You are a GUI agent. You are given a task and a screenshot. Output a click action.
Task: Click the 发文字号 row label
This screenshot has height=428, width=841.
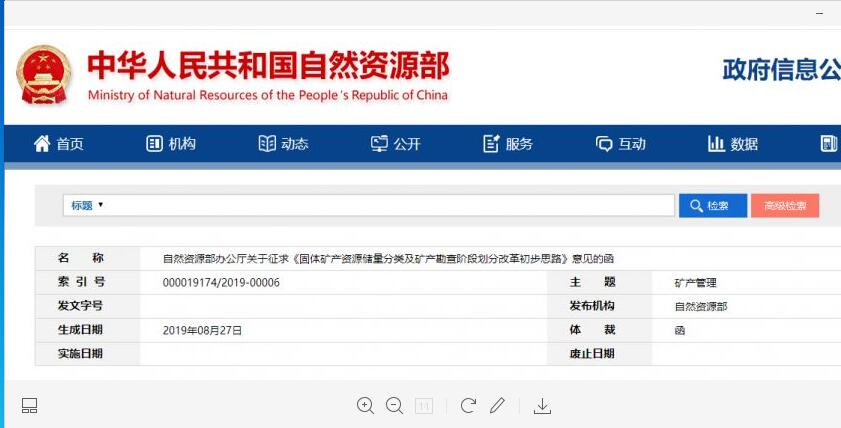80,306
